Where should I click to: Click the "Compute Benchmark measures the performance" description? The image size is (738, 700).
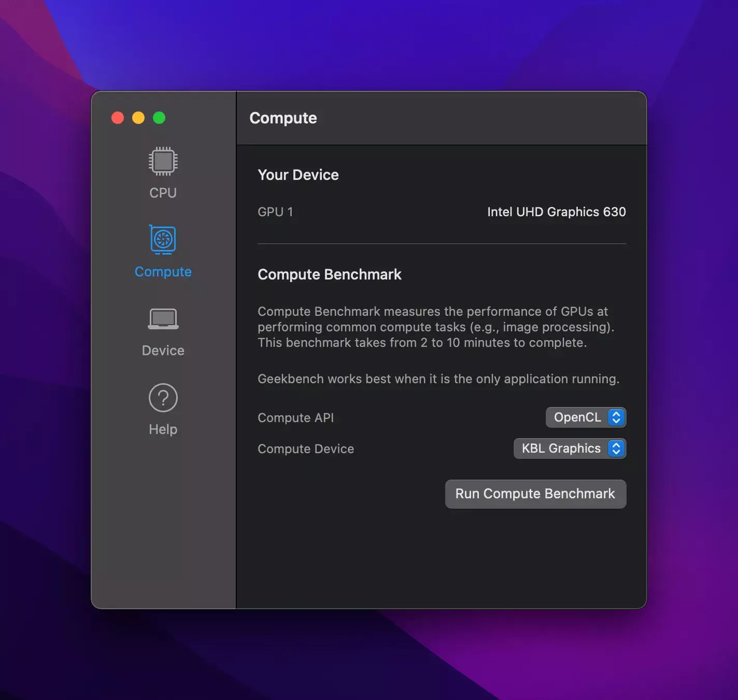pyautogui.click(x=436, y=327)
